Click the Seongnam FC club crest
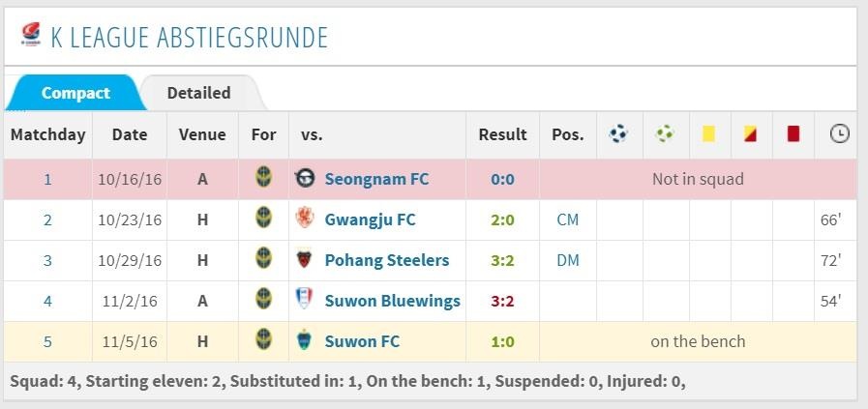This screenshot has height=409, width=868. point(305,179)
